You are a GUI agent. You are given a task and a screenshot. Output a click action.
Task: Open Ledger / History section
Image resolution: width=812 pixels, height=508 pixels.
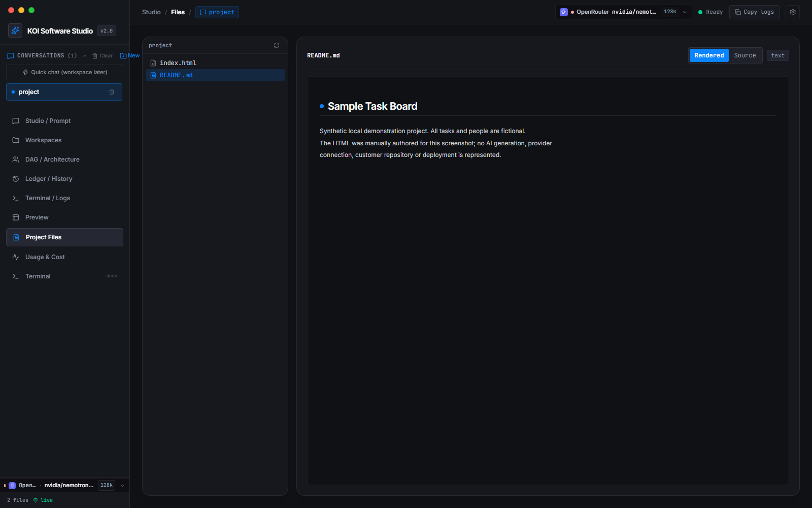tap(64, 179)
